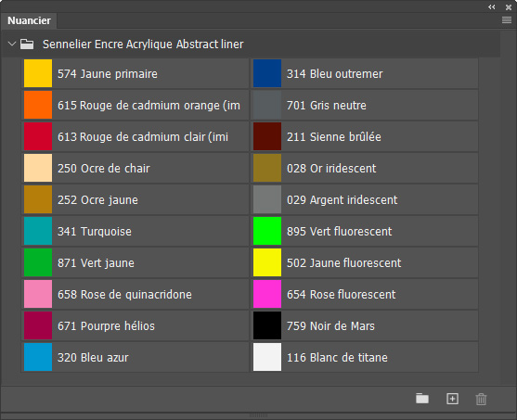The width and height of the screenshot is (517, 420).
Task: Collapse the panel with double-arrow icon
Action: [x=492, y=6]
